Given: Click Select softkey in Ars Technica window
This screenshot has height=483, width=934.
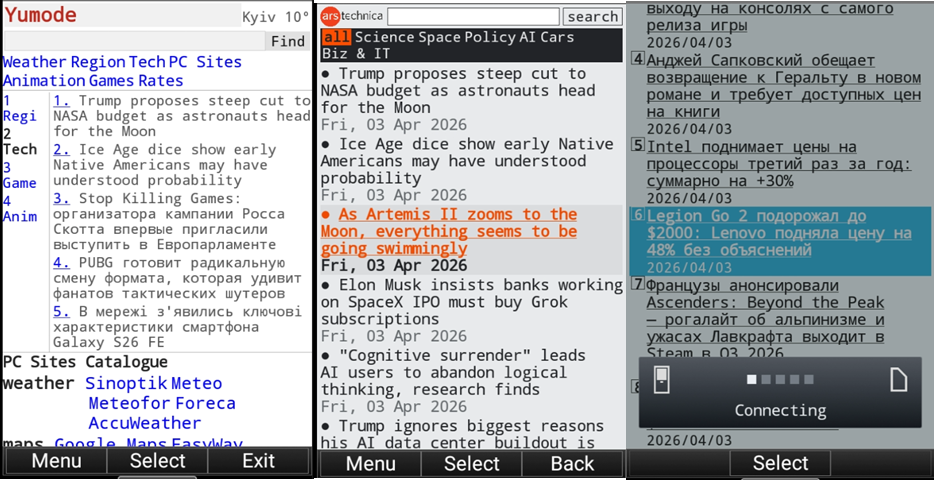Looking at the screenshot, I should click(471, 463).
